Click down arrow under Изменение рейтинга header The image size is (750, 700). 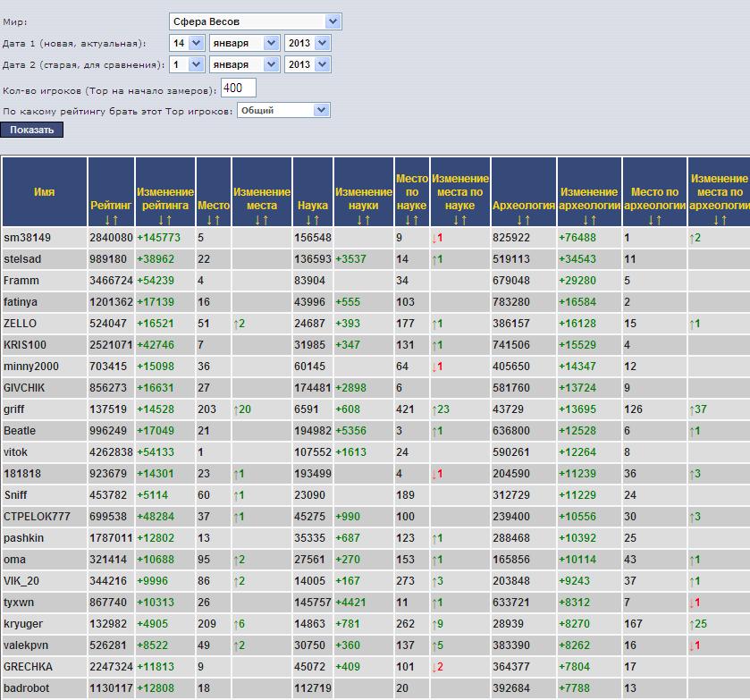click(160, 220)
